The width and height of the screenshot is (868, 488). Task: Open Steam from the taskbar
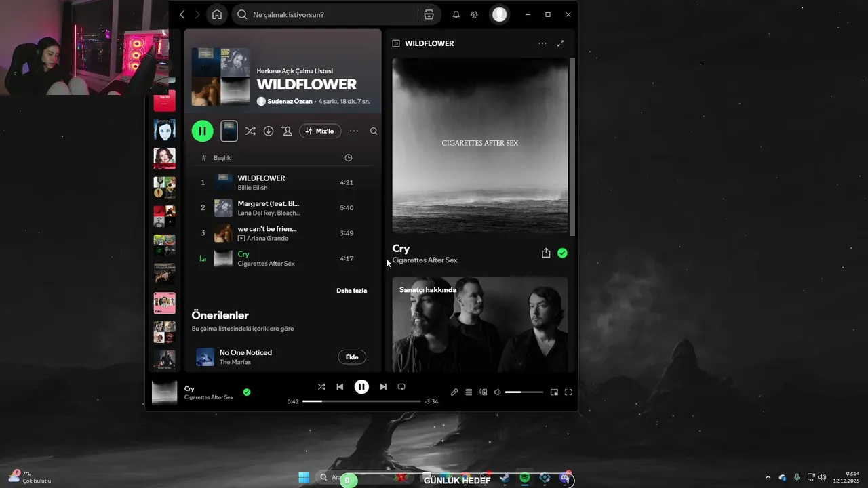tap(505, 478)
